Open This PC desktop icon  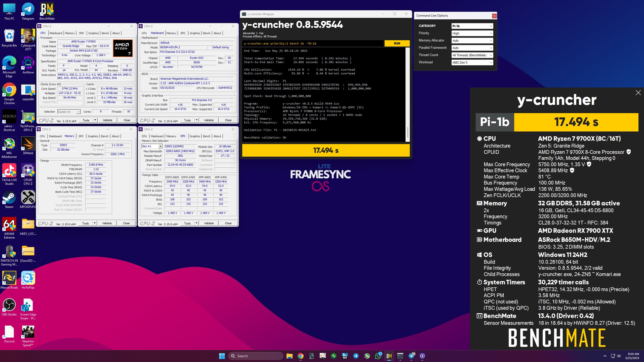9,11
